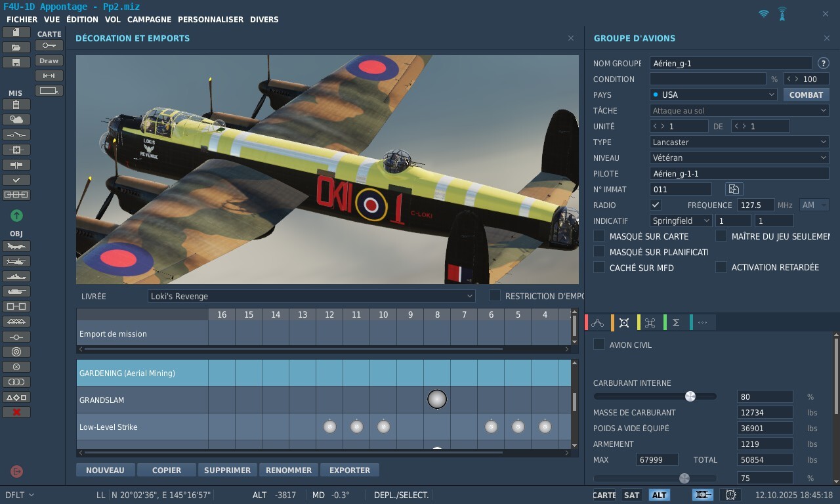This screenshot has width=840, height=504.
Task: Open the NIVEAU dropdown showing Vétéran
Action: point(739,157)
